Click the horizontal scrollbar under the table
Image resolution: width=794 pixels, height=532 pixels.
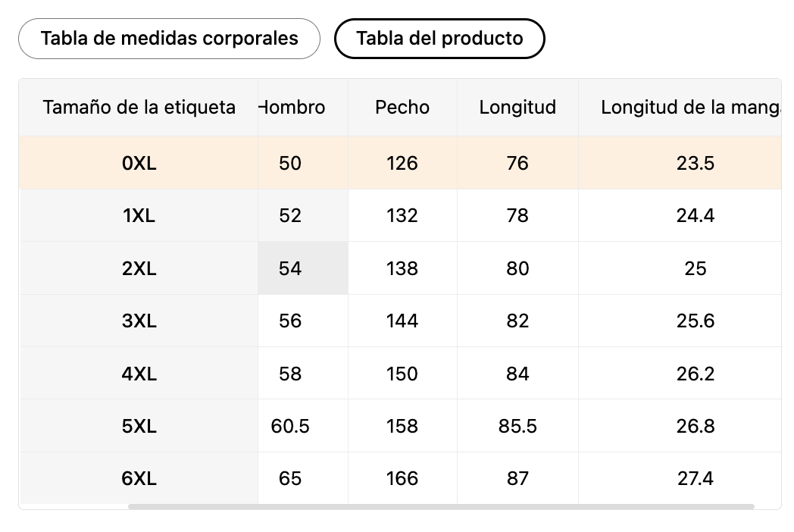click(441, 506)
